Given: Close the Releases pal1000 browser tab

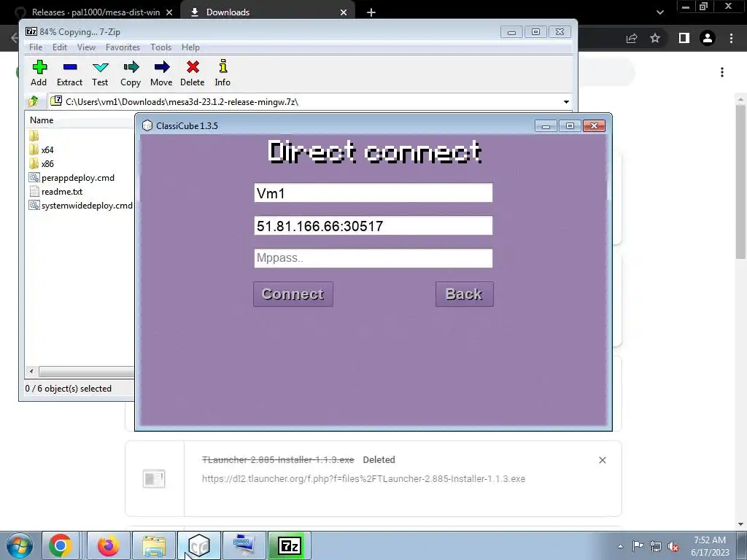Looking at the screenshot, I should coord(169,12).
